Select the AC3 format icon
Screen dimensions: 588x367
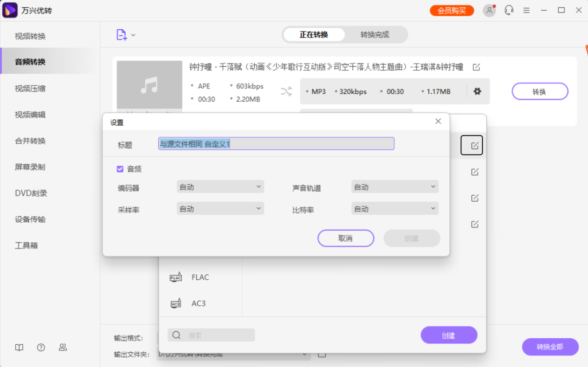[x=176, y=303]
